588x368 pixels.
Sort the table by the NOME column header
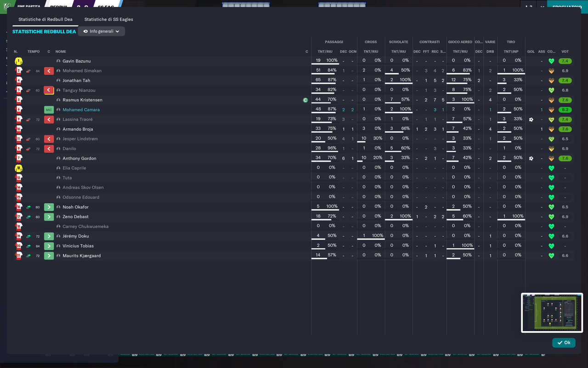61,52
